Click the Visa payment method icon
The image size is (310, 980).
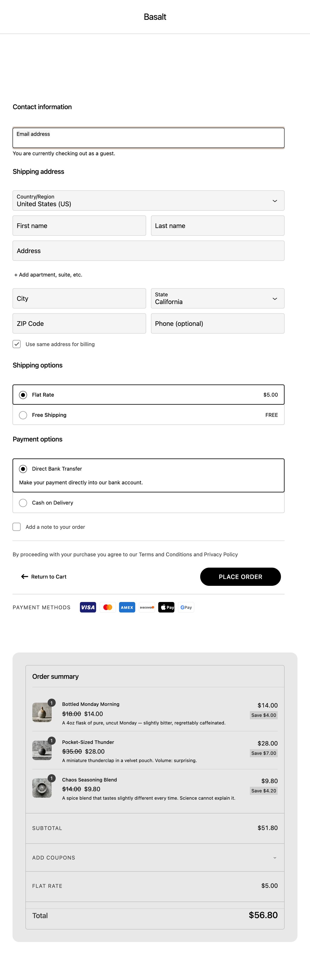(88, 607)
